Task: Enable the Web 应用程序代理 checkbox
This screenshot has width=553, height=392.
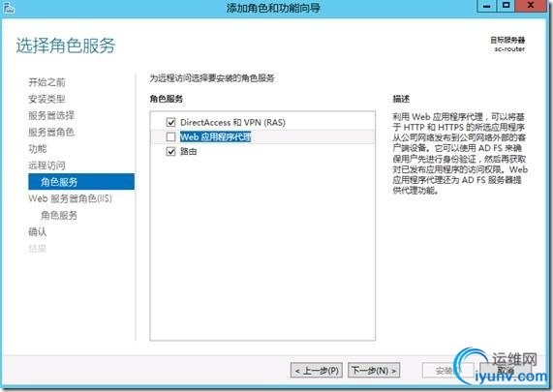Action: click(x=170, y=136)
